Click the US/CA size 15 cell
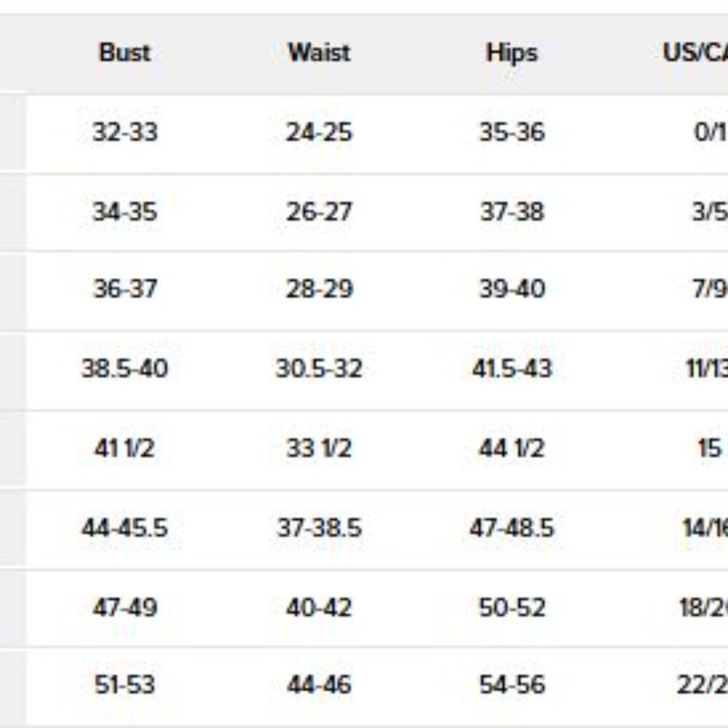 tap(709, 448)
